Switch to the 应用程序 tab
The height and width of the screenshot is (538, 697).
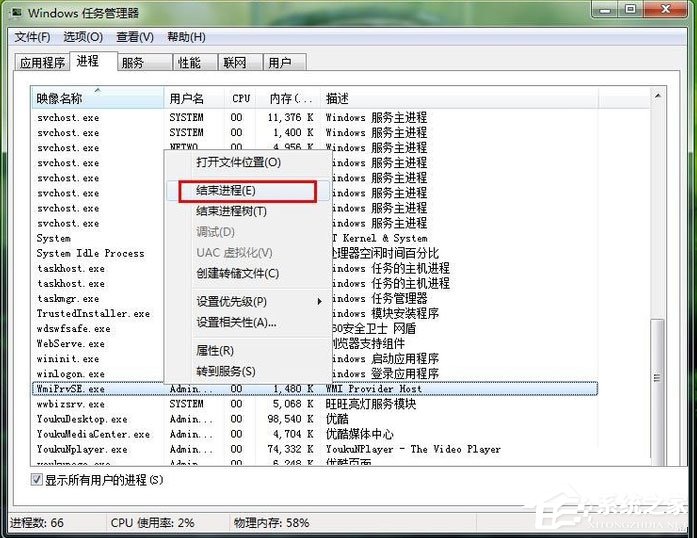click(x=42, y=63)
